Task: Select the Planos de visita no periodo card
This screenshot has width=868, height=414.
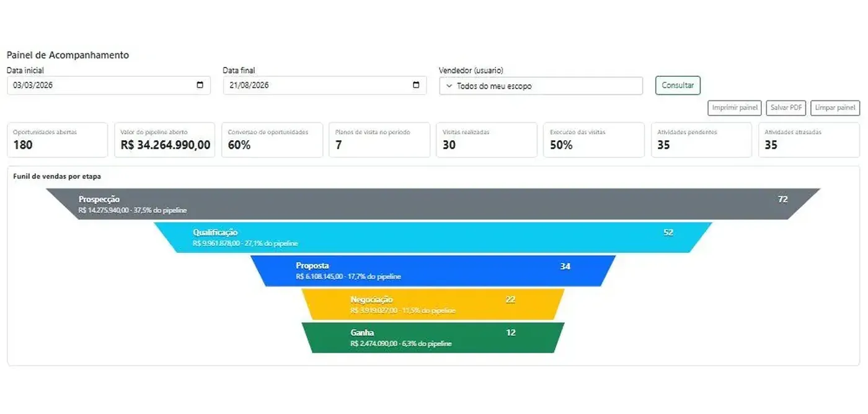Action: tap(379, 139)
